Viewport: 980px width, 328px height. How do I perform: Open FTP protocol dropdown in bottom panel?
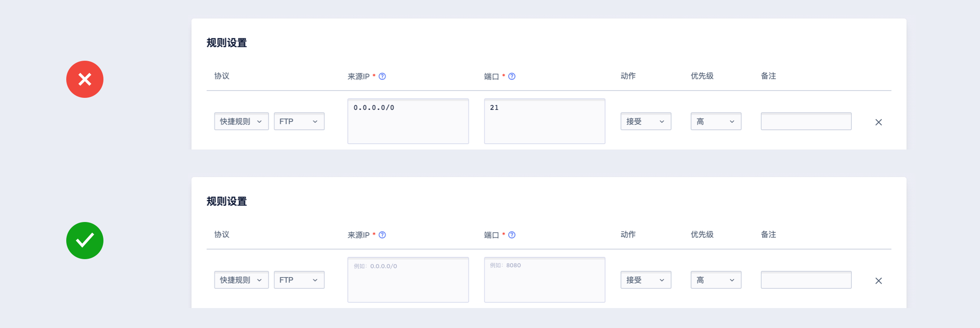point(299,280)
